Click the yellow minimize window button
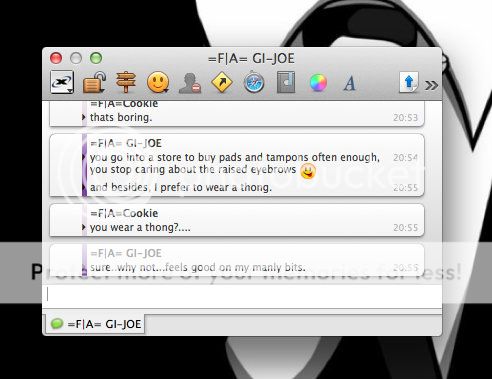Image resolution: width=492 pixels, height=379 pixels. pyautogui.click(x=76, y=58)
